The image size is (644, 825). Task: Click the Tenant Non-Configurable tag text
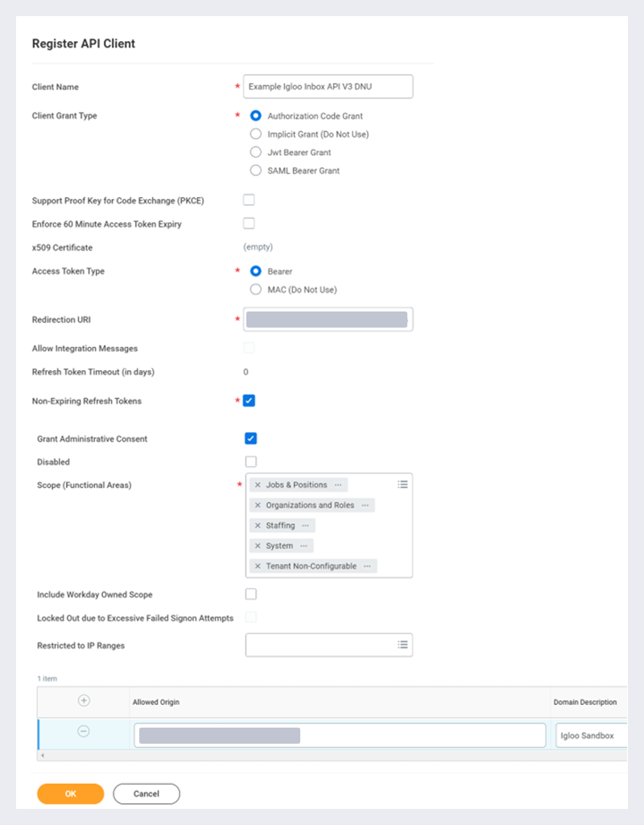[x=312, y=566]
